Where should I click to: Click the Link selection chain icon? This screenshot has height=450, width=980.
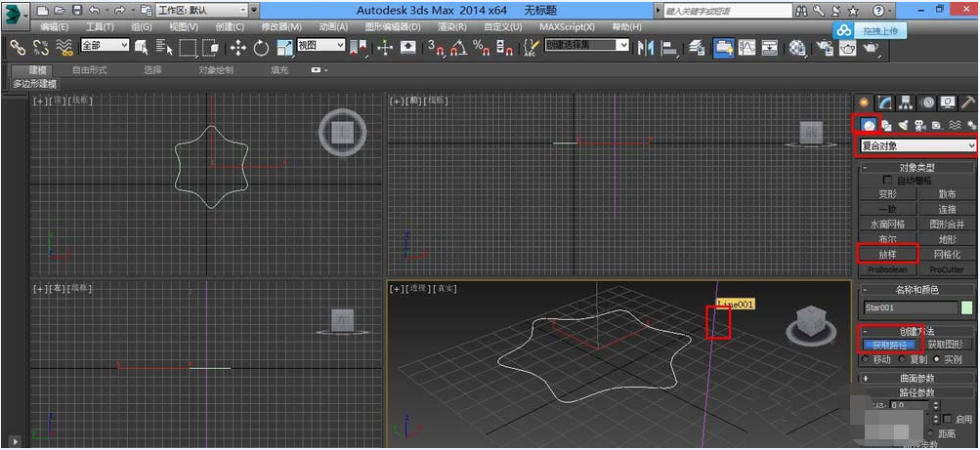pyautogui.click(x=17, y=47)
